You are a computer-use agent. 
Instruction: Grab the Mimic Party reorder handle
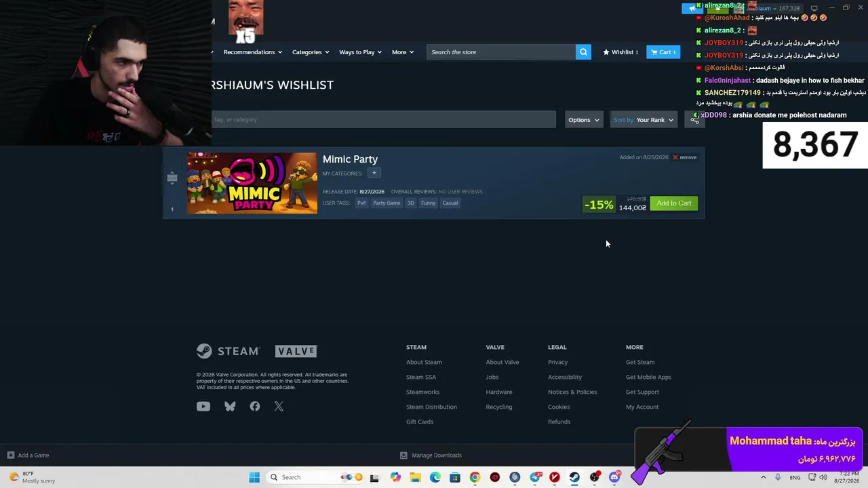[x=172, y=178]
